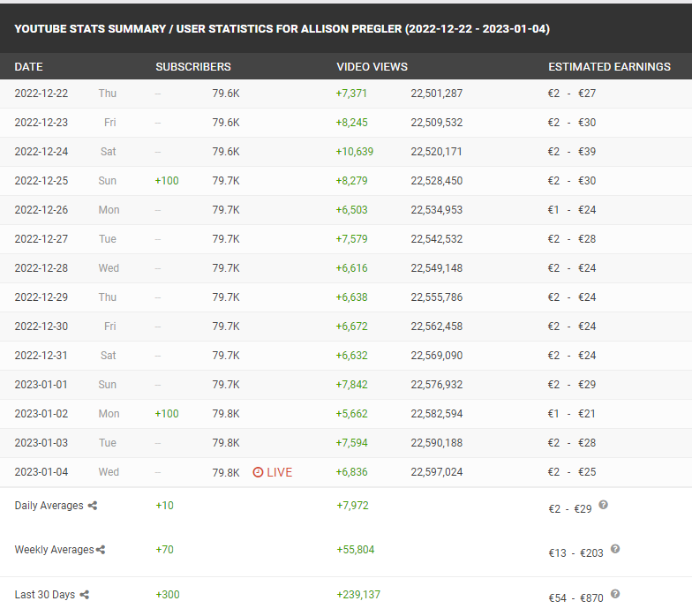This screenshot has height=616, width=692.
Task: Click the LIVE clock icon on 2023-01-04 row
Action: [258, 472]
